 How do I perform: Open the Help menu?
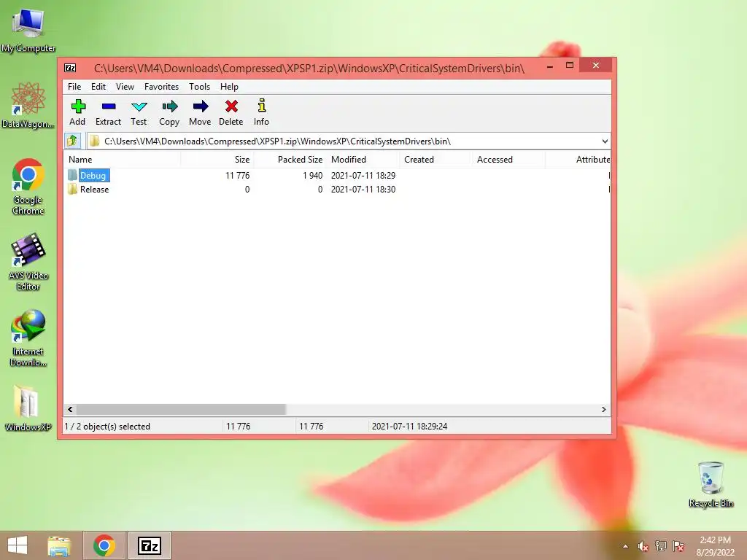229,87
